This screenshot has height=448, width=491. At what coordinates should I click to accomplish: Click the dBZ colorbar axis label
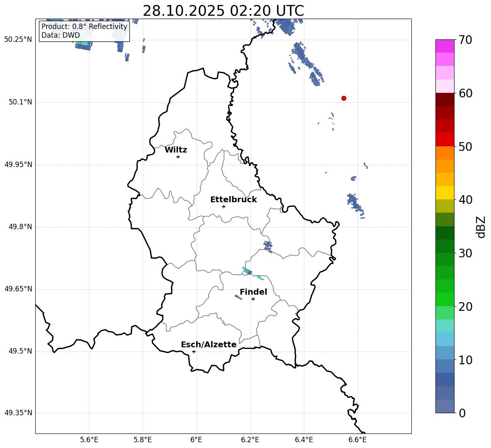[481, 227]
